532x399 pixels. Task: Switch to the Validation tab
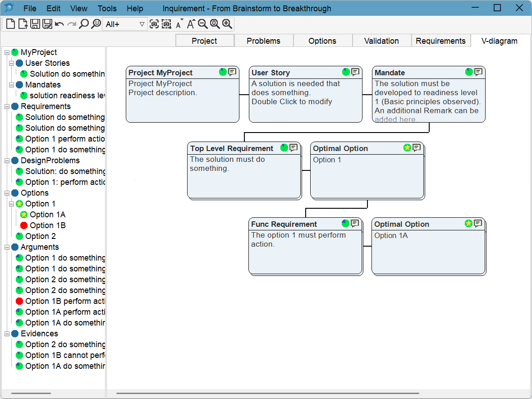pos(381,41)
